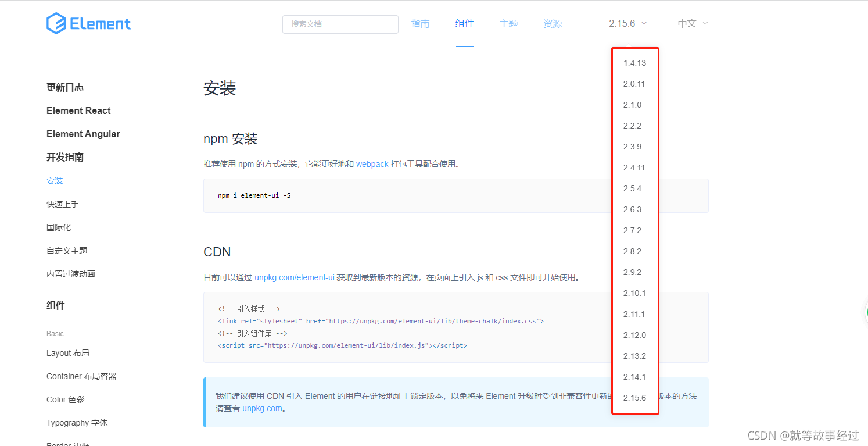Image resolution: width=868 pixels, height=446 pixels.
Task: Open 更新日志 in the sidebar
Action: [x=65, y=87]
